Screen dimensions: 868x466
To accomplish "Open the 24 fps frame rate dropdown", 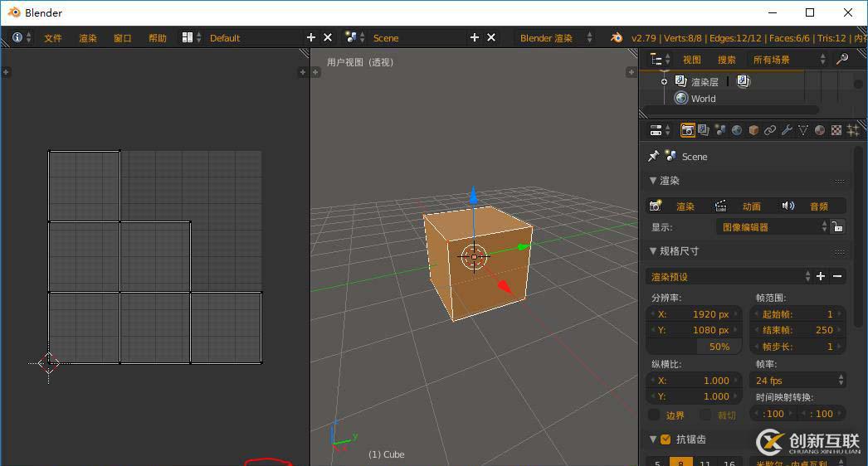I will [797, 381].
